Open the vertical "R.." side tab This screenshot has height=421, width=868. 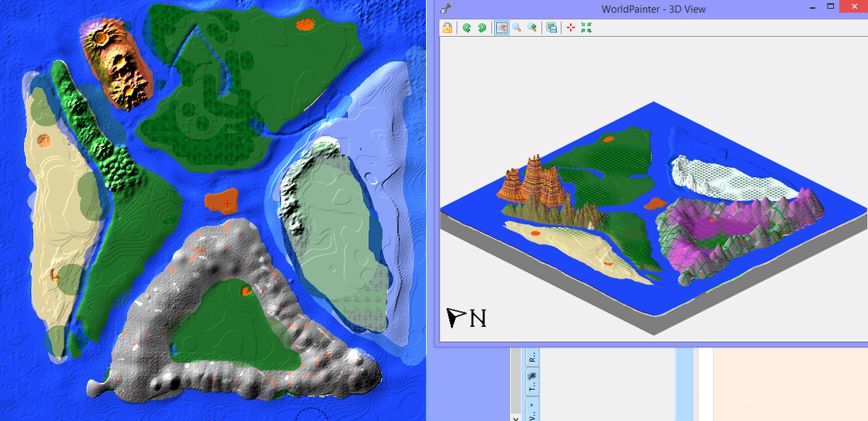click(533, 357)
